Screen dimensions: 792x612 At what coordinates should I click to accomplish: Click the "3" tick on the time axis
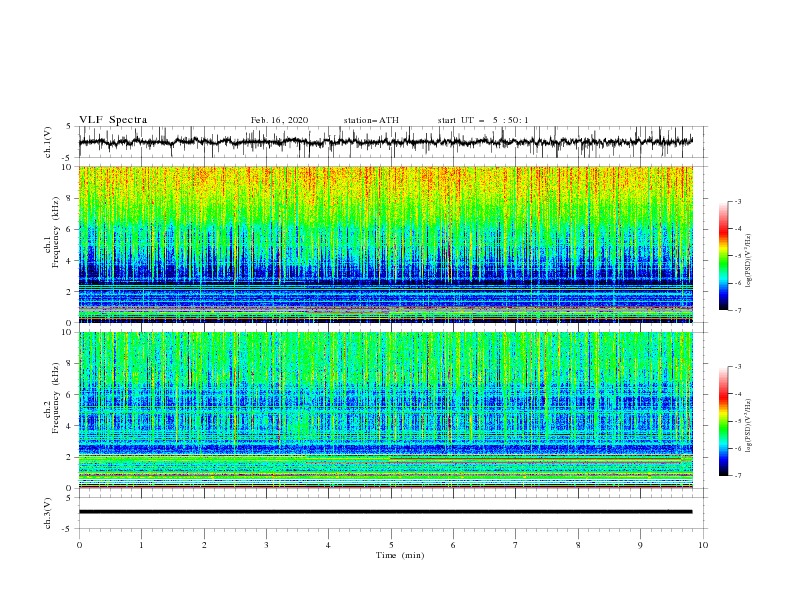(266, 545)
